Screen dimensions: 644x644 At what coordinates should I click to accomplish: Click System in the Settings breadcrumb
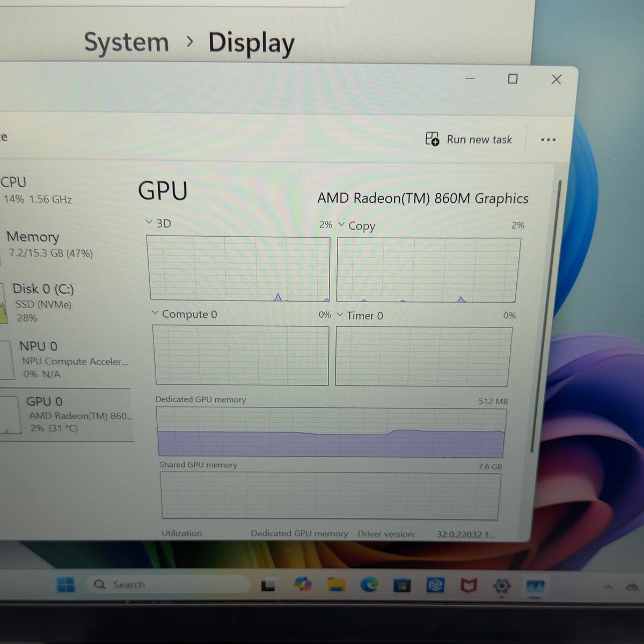[127, 42]
